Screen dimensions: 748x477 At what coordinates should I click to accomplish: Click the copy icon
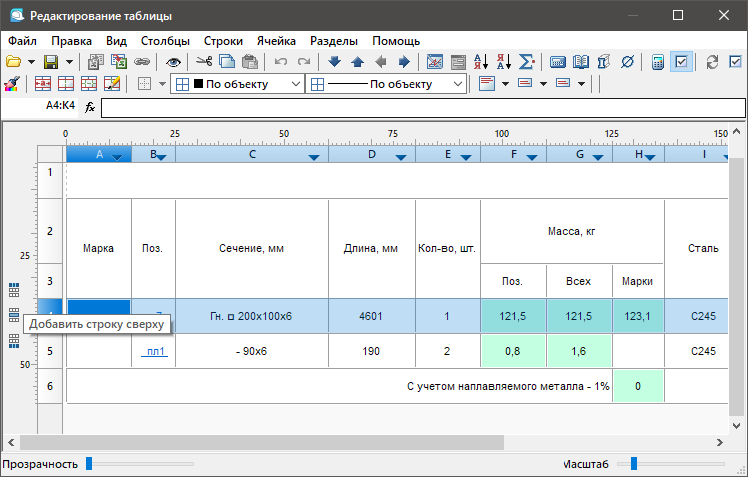pyautogui.click(x=227, y=62)
